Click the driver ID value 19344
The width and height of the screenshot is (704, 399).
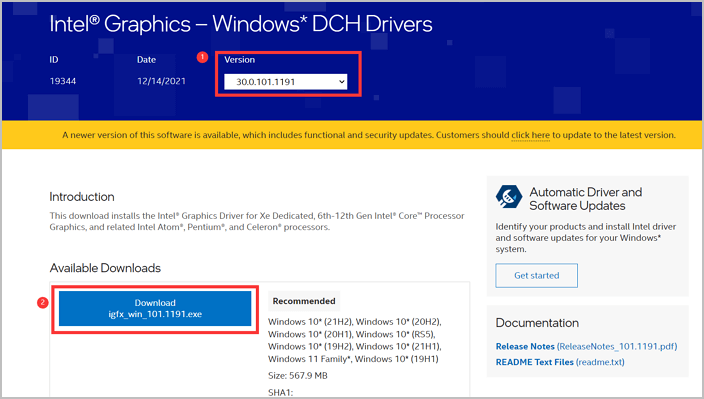[63, 81]
